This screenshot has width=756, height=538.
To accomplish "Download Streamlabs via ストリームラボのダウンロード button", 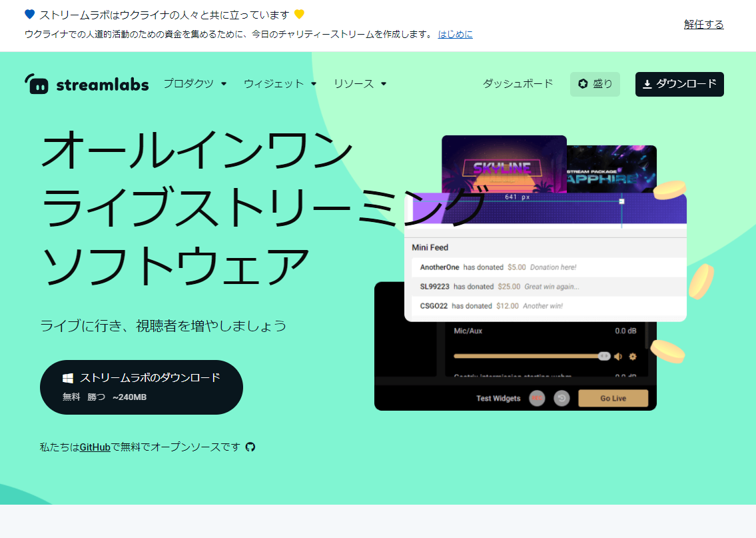I will click(141, 387).
